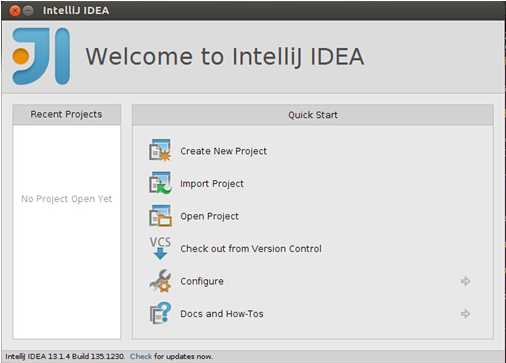506x363 pixels.
Task: Click the Import Project icon
Action: tap(160, 183)
